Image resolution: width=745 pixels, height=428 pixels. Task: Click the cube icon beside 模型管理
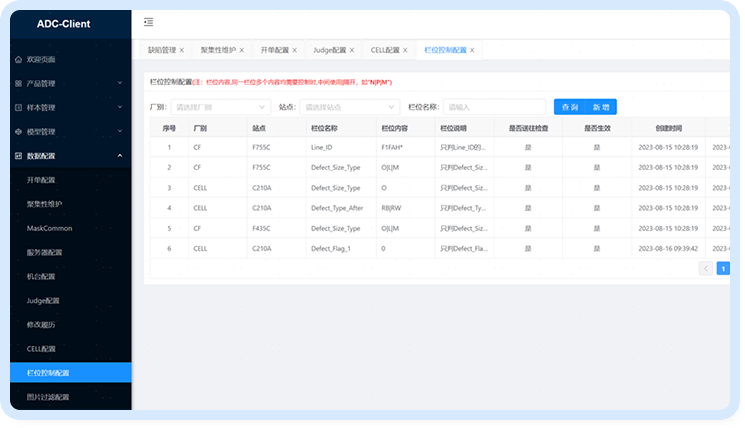click(18, 132)
